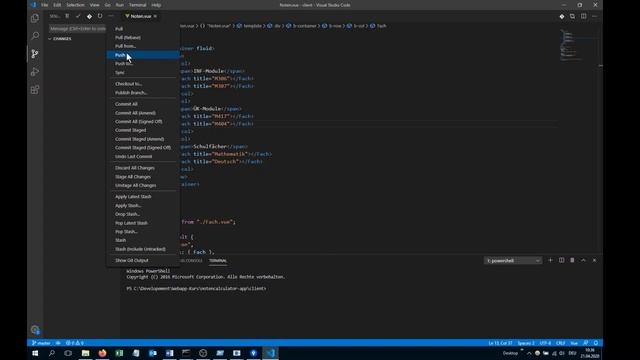The width and height of the screenshot is (640, 360).
Task: Click the highlighted Push menu entry
Action: (143, 55)
